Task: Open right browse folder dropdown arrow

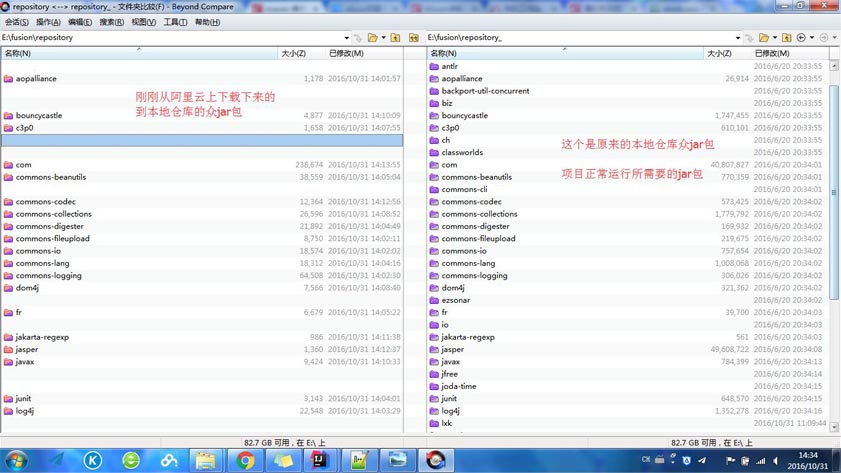Action: (774, 38)
